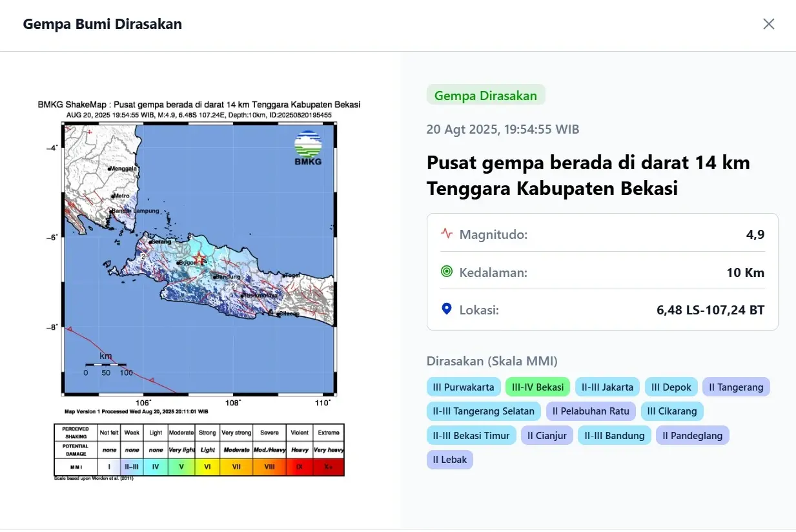Open the Dirasakan (Skala MMI) section
The width and height of the screenshot is (796, 532).
(492, 360)
